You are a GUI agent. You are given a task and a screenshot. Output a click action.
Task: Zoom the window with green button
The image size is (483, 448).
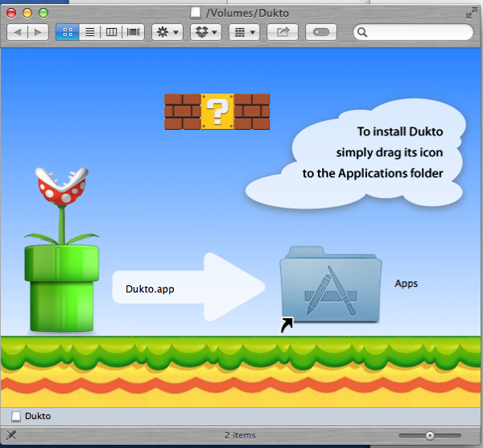tap(43, 13)
